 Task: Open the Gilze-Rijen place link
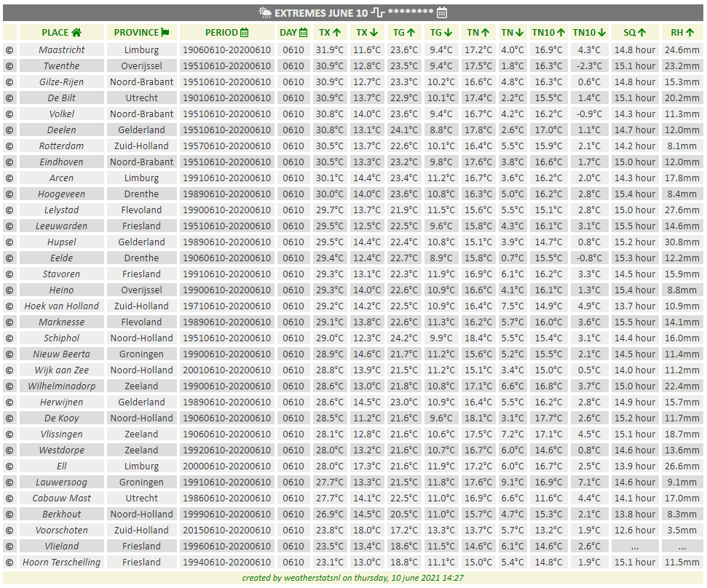[x=62, y=82]
